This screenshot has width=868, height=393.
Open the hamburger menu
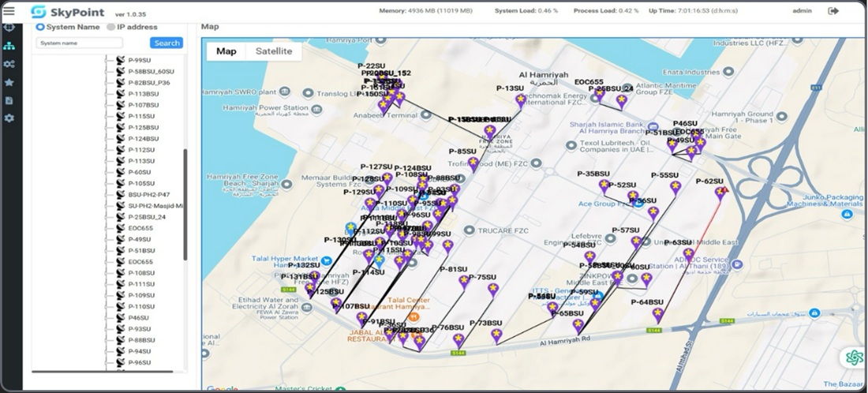[9, 11]
